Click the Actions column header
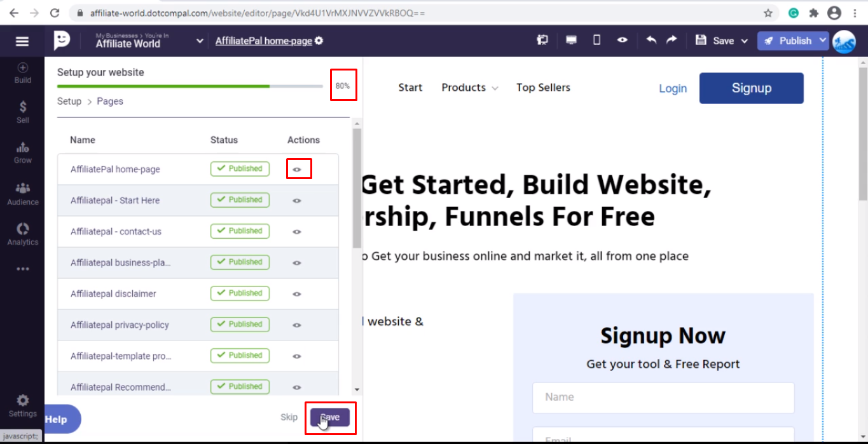The width and height of the screenshot is (868, 444). [303, 140]
